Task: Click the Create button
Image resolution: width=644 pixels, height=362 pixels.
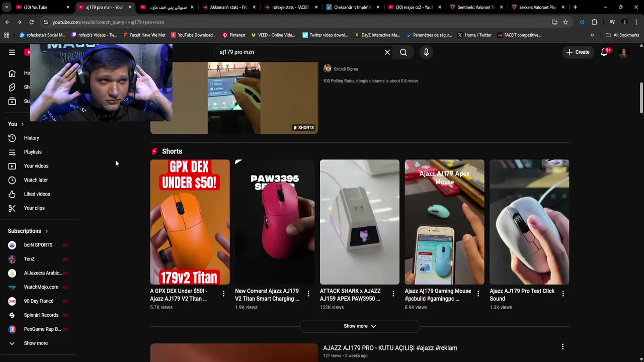Action: pos(578,52)
